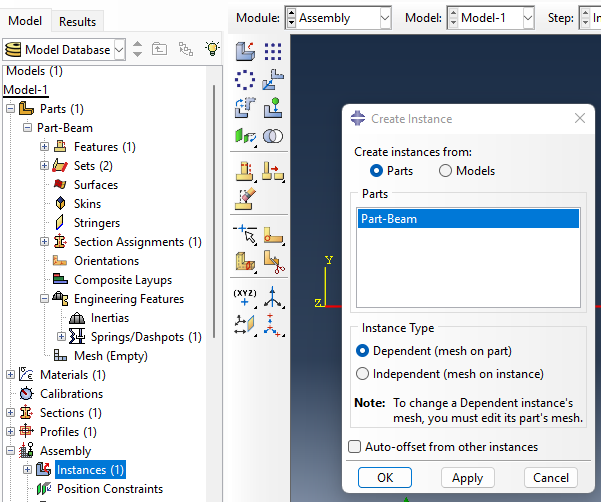Select the yellow shape with red arrow icon

pyautogui.click(x=273, y=171)
